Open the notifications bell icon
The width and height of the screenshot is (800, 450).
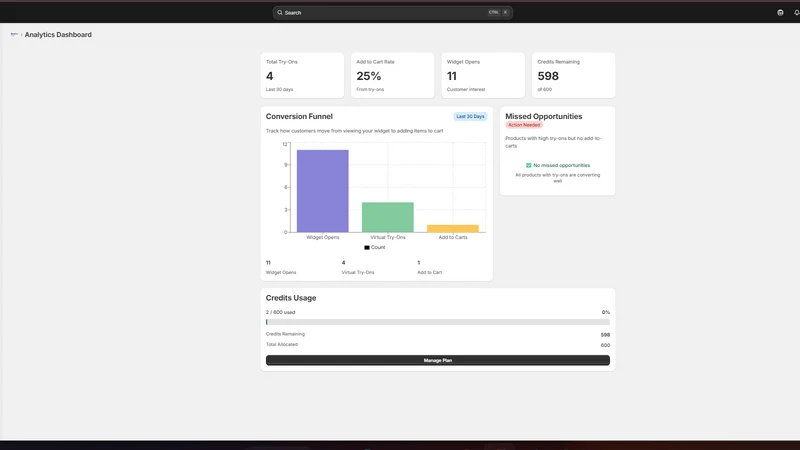(796, 12)
